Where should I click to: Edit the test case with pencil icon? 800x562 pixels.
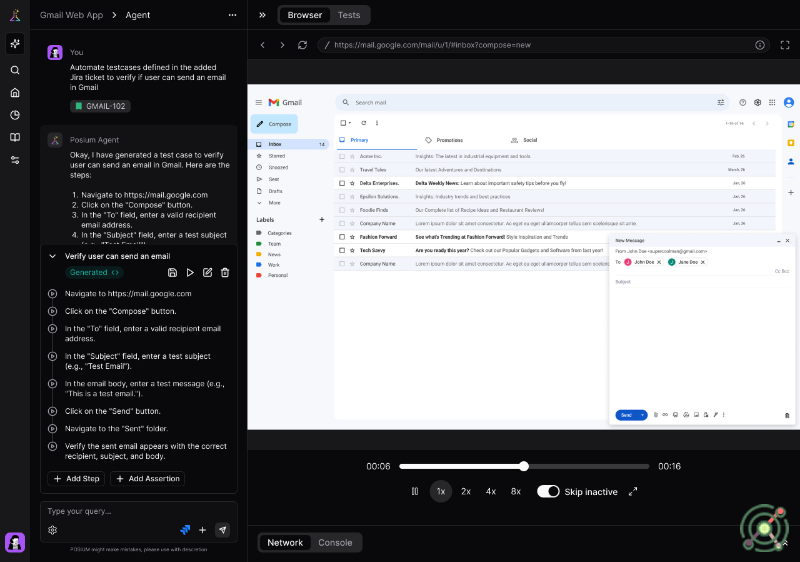207,272
